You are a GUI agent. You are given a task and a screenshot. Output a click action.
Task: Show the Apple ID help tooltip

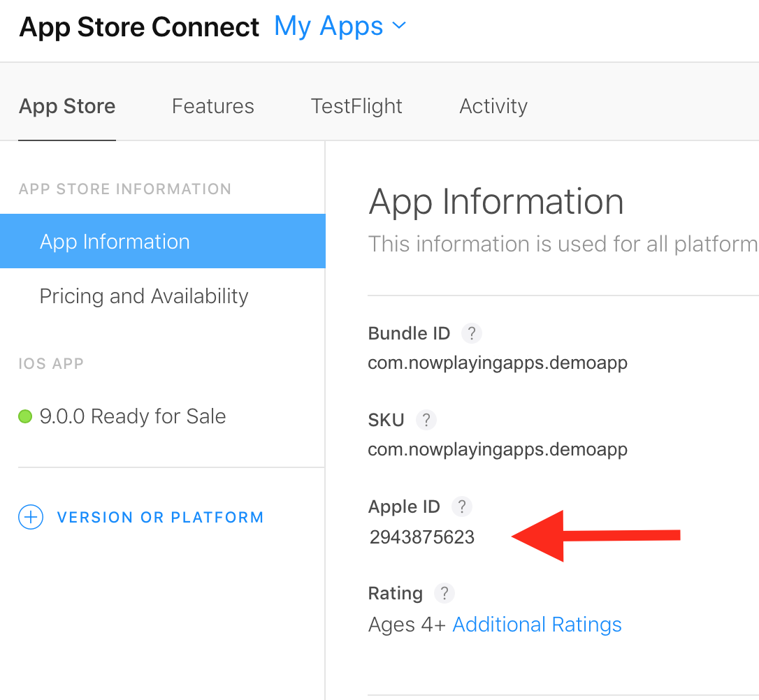pyautogui.click(x=461, y=506)
